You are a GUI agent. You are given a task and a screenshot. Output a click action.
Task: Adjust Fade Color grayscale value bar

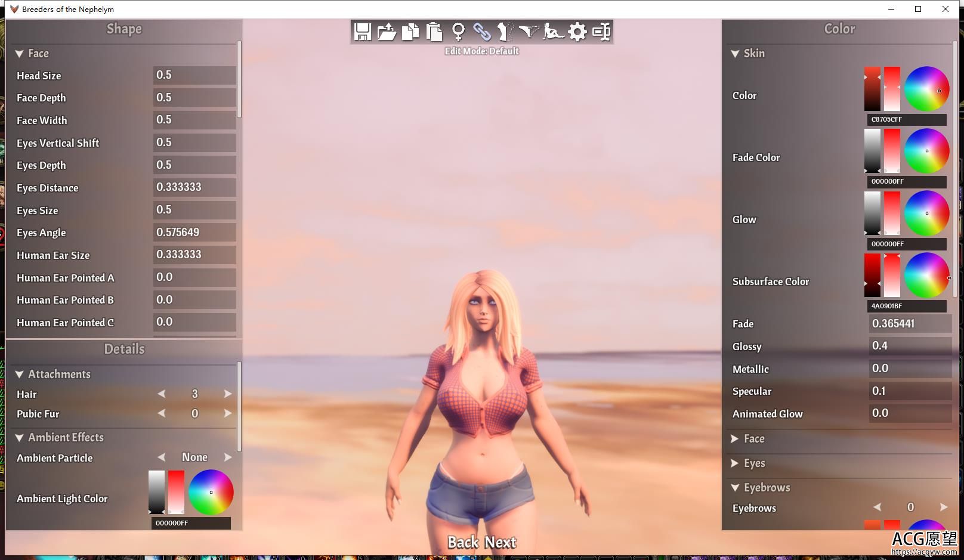click(872, 151)
